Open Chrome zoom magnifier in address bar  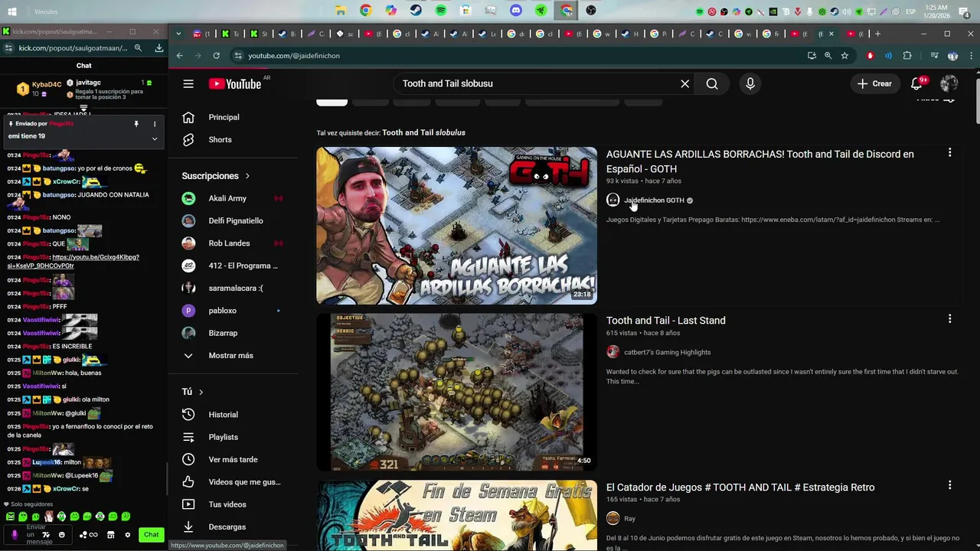[x=828, y=55]
